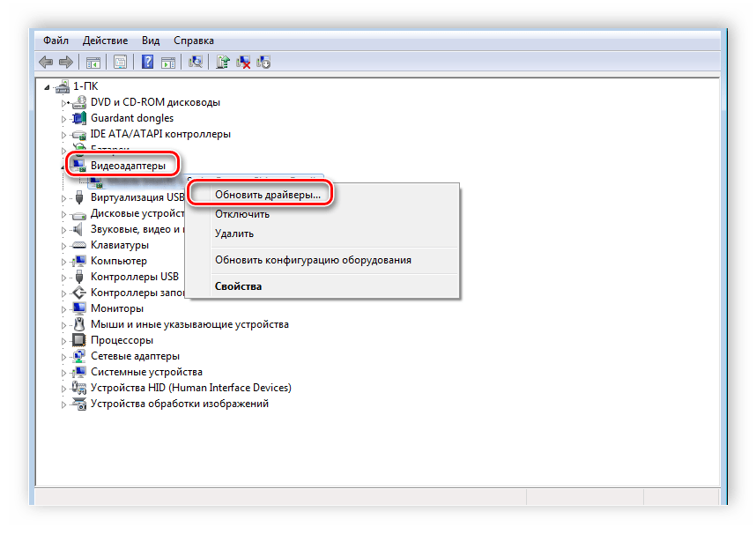
Task: Click the Forward arrow in the toolbar
Action: click(65, 62)
